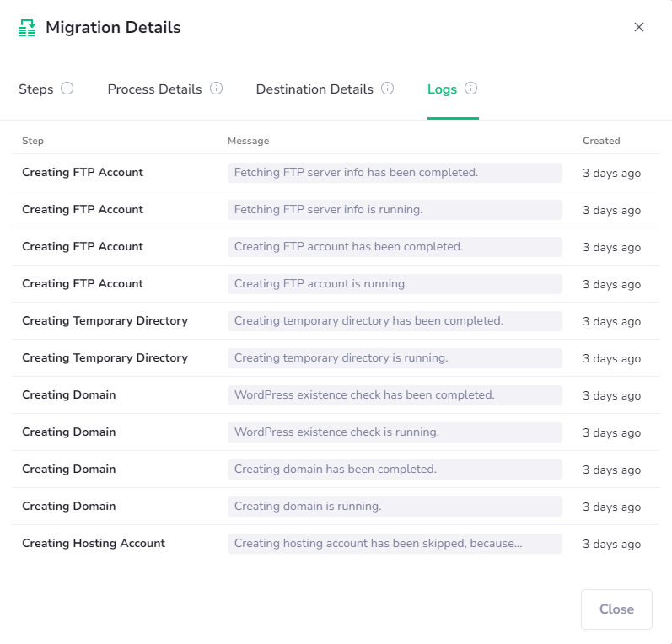Image resolution: width=672 pixels, height=644 pixels.
Task: Close the Migration Details dialog with X
Action: pyautogui.click(x=638, y=27)
